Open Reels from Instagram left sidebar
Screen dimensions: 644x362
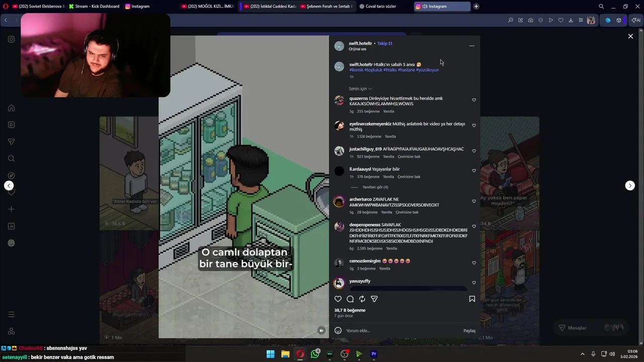(11, 125)
